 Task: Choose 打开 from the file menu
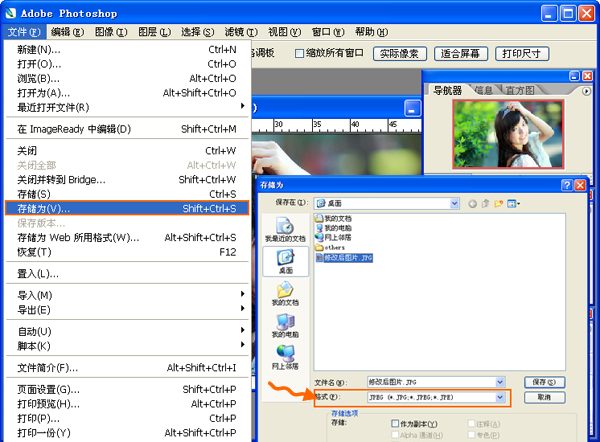pyautogui.click(x=127, y=64)
